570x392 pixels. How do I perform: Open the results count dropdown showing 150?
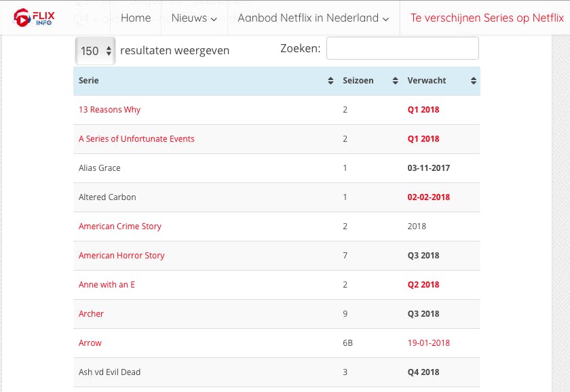pos(95,51)
